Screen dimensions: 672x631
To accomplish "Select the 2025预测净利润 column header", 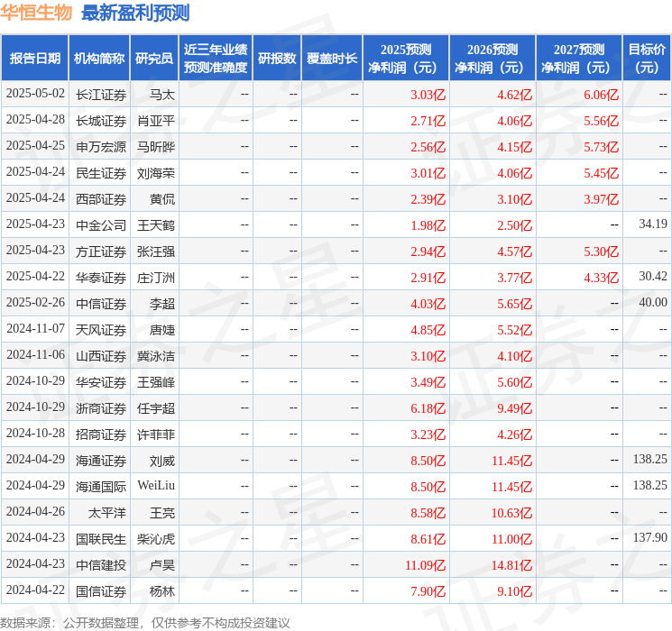I will (x=406, y=58).
